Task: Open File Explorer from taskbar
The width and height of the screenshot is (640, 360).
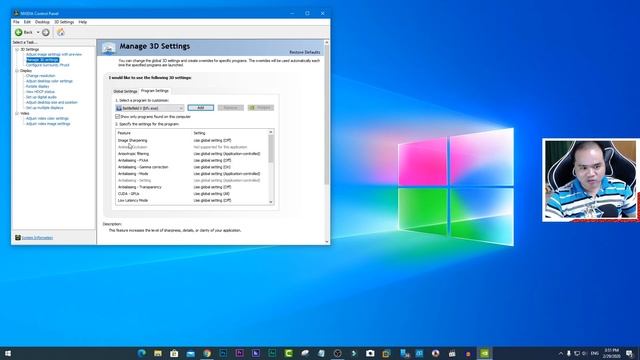Action: (158, 353)
